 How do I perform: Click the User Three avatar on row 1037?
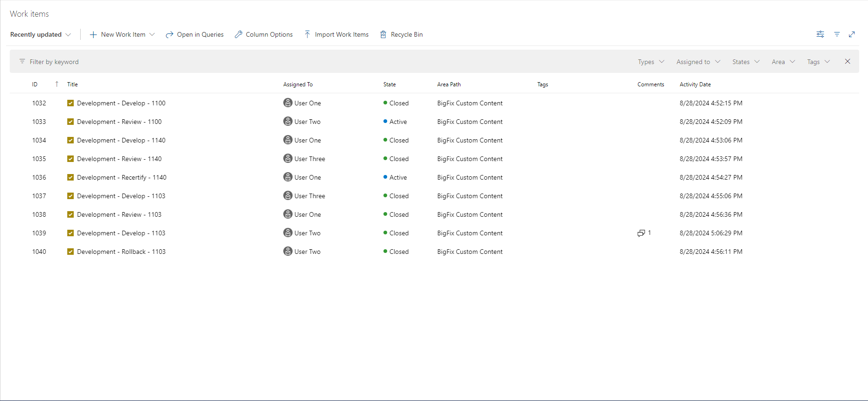coord(288,195)
